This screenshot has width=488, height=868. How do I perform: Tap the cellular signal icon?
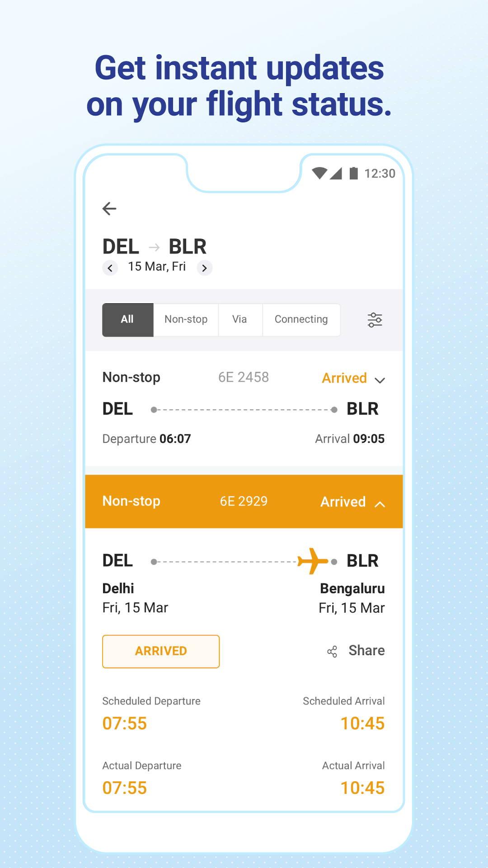coord(336,173)
